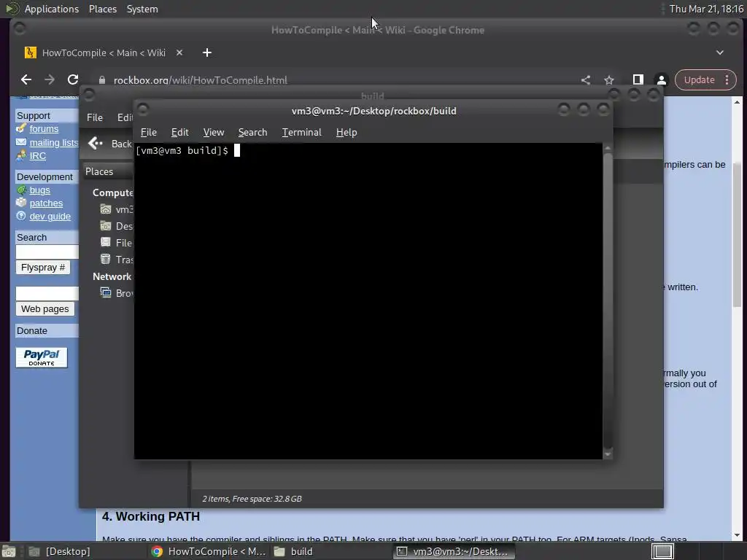The image size is (747, 560).
Task: Switch to the [Desktop] taskbar entry
Action: (x=61, y=551)
